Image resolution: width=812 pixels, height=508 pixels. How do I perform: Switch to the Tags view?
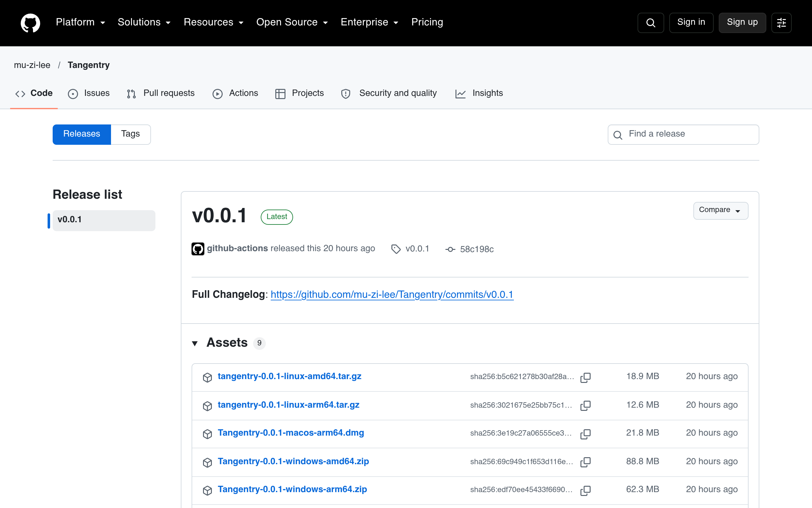131,134
